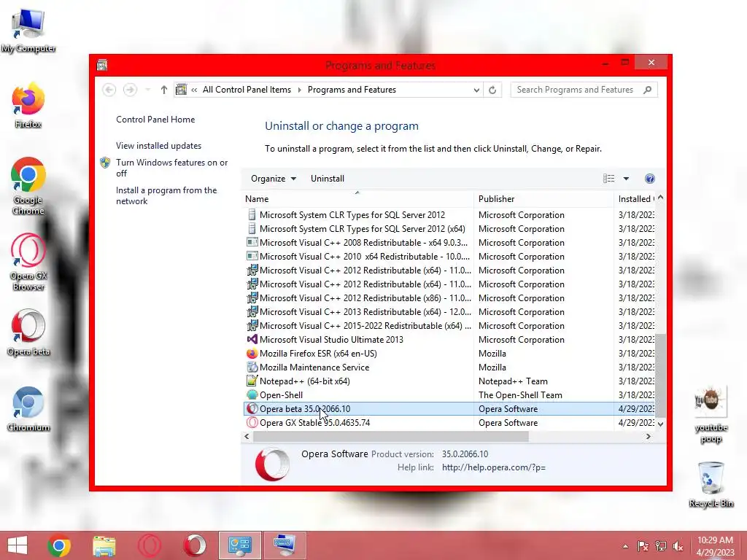
Task: Open the Firefox desktop shortcut
Action: coord(28,105)
